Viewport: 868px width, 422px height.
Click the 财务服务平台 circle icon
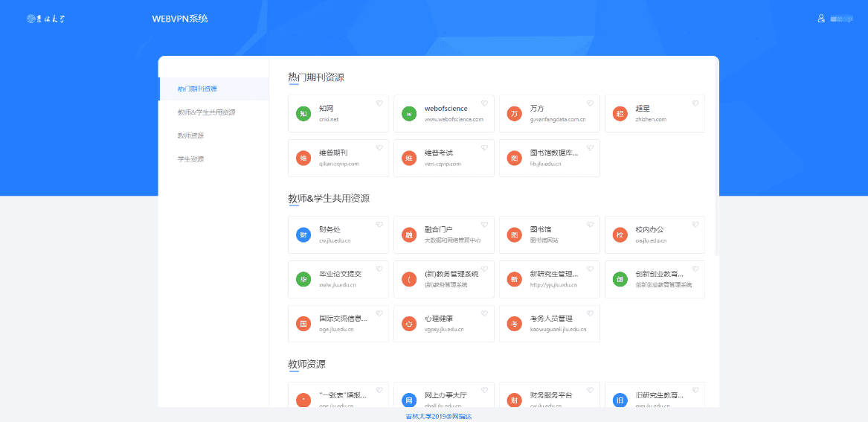coord(514,400)
